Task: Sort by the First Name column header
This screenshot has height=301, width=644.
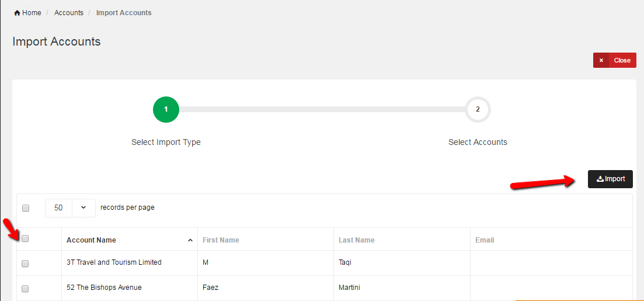Action: (221, 240)
